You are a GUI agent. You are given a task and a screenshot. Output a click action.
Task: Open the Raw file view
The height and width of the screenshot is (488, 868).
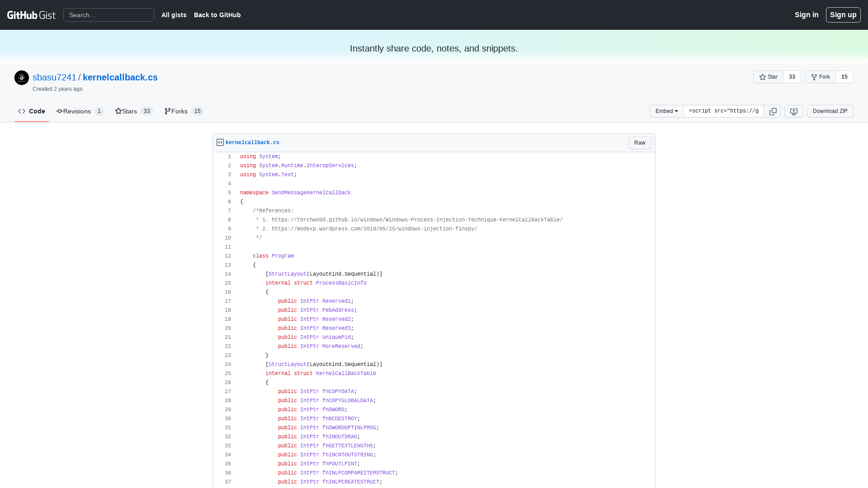(640, 143)
